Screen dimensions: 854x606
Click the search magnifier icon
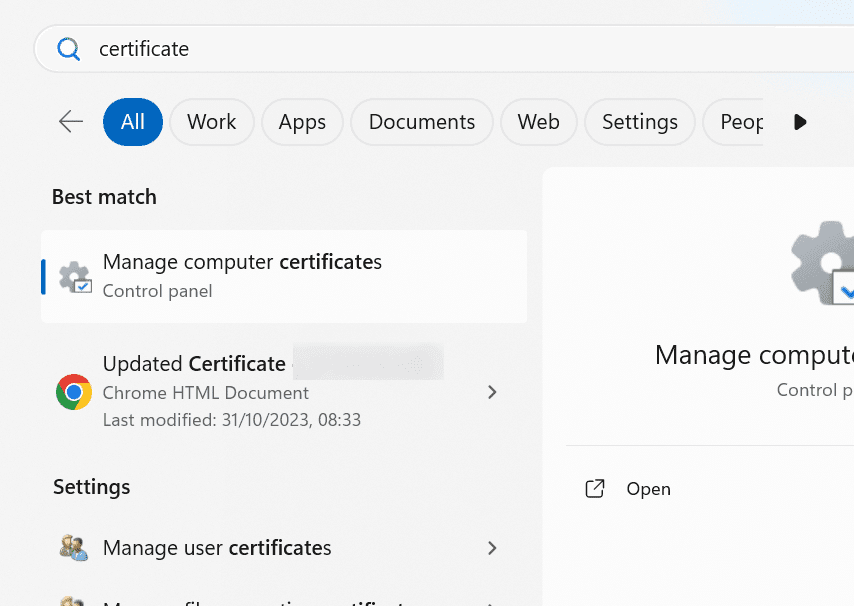coord(69,49)
